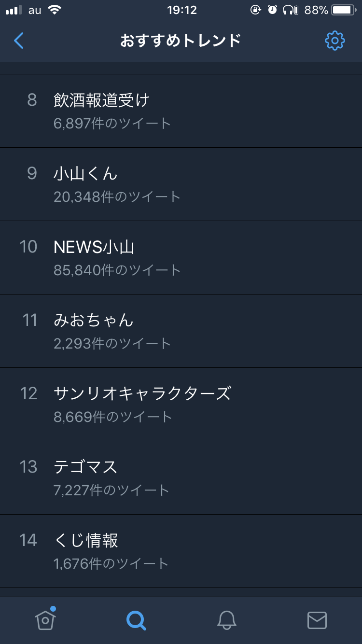The width and height of the screenshot is (362, 644).
Task: Open Notifications bell tab
Action: click(x=226, y=620)
